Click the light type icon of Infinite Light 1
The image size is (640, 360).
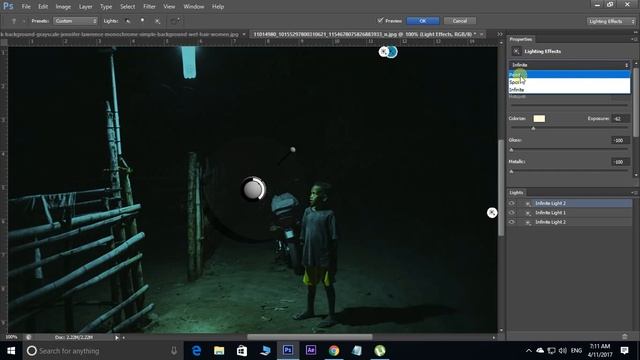tap(528, 213)
